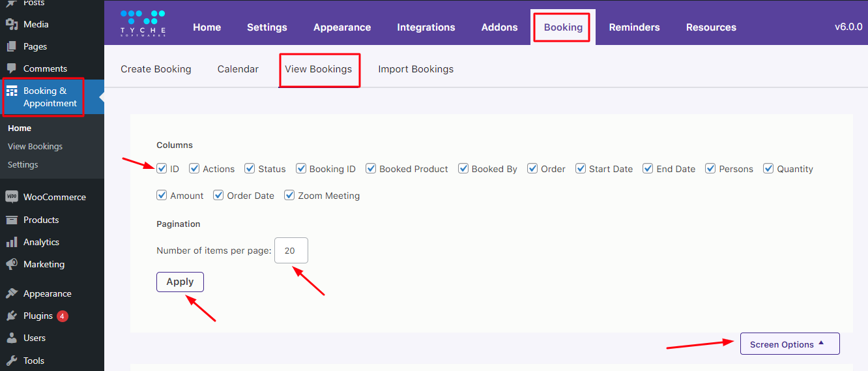Uncheck the ID column checkbox
The image size is (868, 371).
click(x=162, y=169)
